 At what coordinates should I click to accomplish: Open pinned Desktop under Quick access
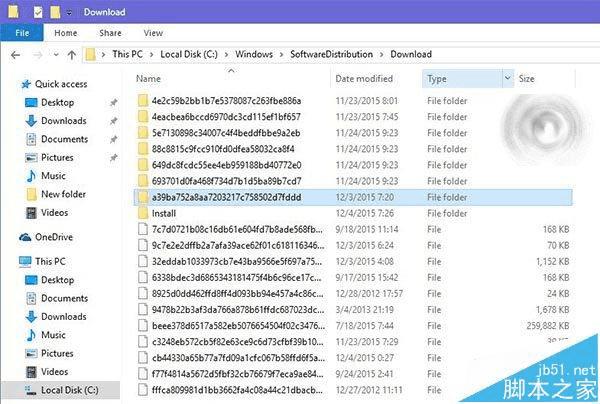pos(57,103)
